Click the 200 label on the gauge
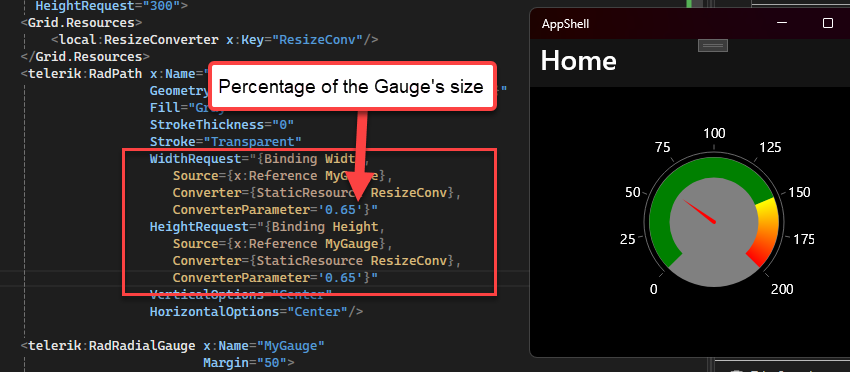The height and width of the screenshot is (372, 850). (x=782, y=289)
